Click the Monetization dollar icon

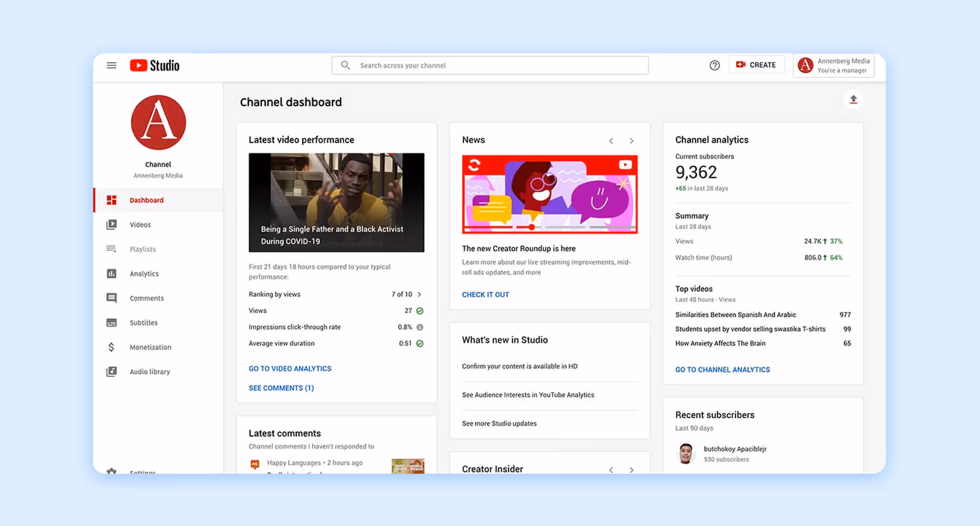112,347
